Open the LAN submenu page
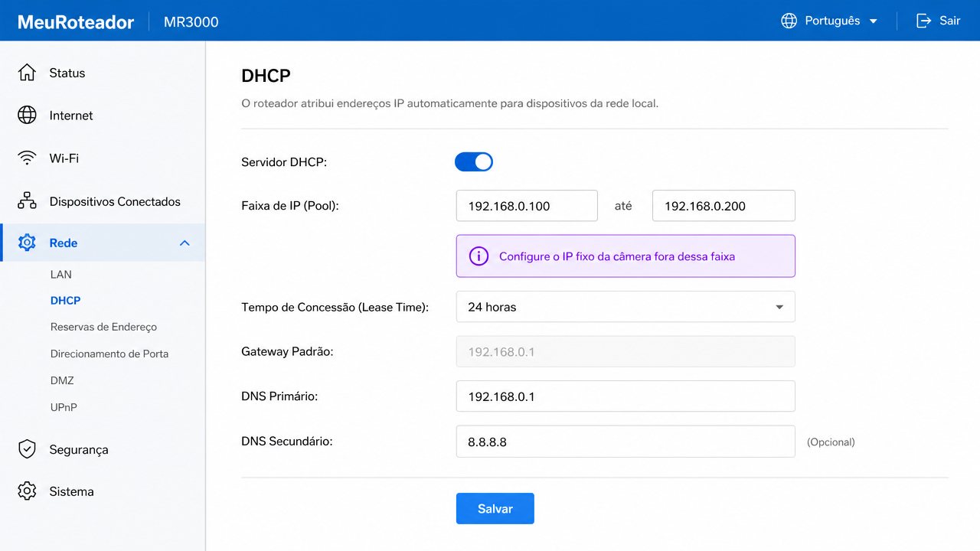 (61, 274)
